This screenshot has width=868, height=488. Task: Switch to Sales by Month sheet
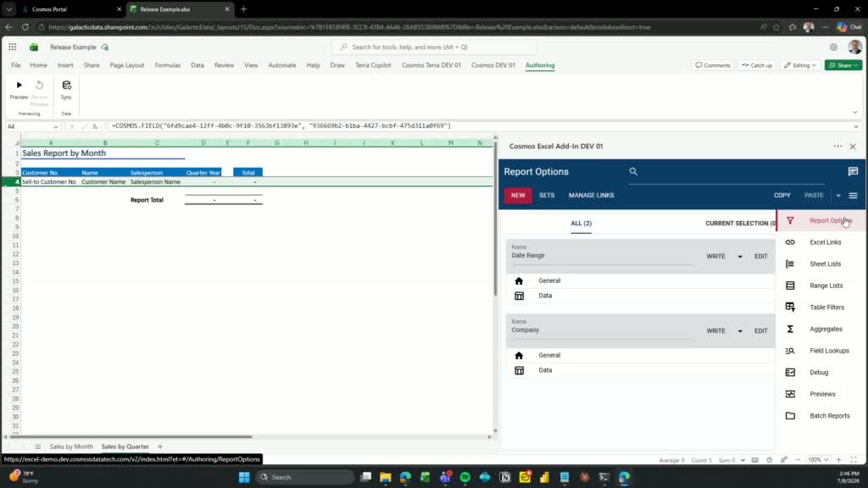click(x=71, y=446)
